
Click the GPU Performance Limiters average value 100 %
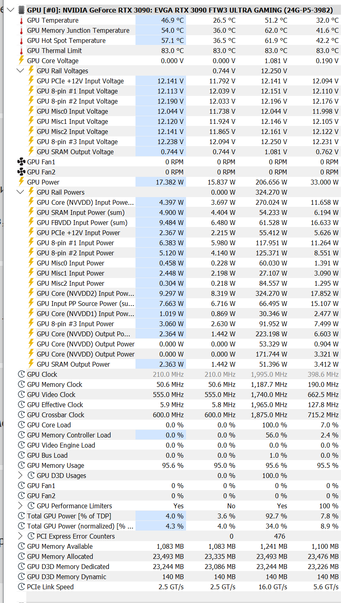329,506
